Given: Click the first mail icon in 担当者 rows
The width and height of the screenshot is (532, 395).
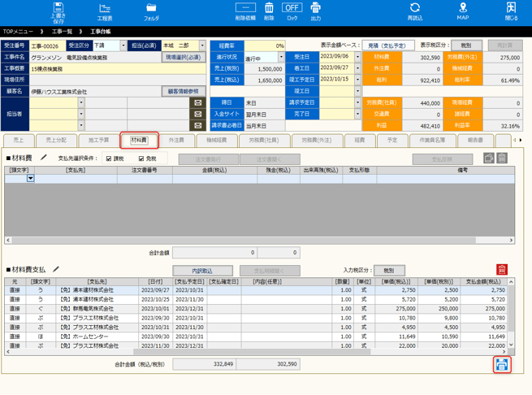Looking at the screenshot, I should (198, 102).
